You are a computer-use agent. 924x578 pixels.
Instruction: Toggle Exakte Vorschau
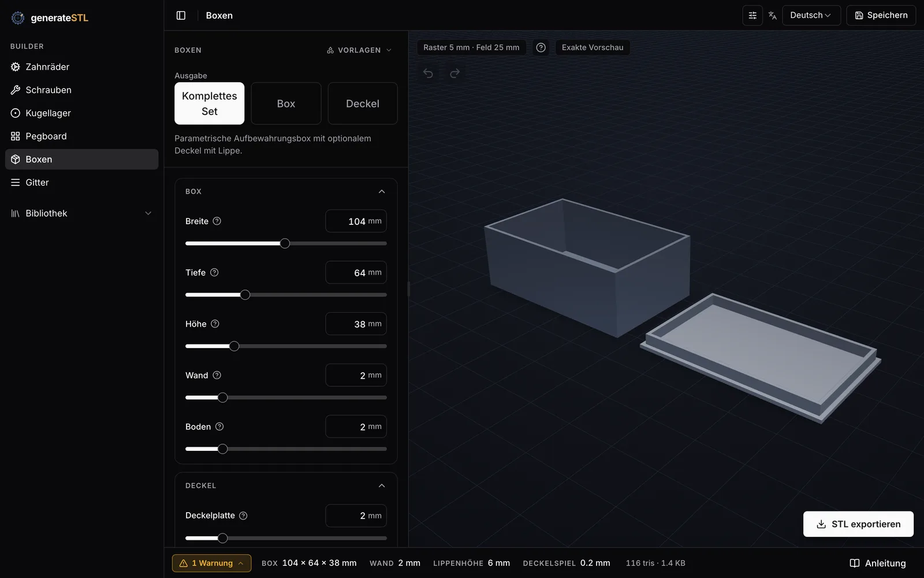point(593,47)
